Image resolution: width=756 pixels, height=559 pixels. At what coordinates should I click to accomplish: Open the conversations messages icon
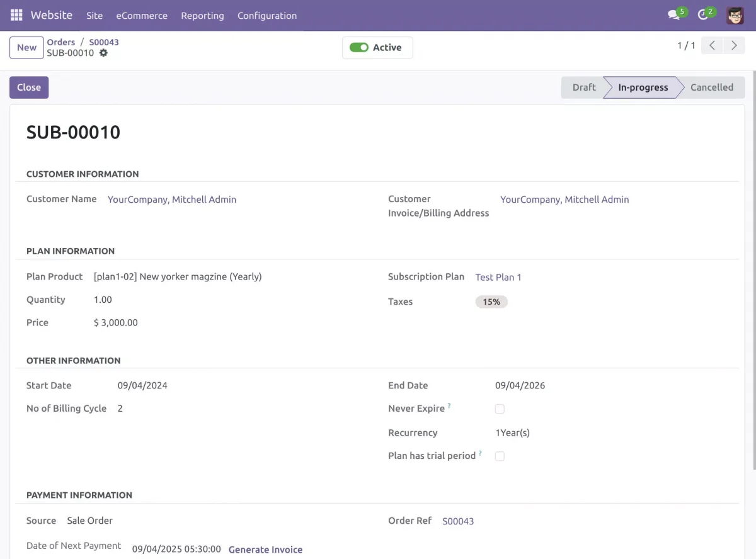coord(674,15)
